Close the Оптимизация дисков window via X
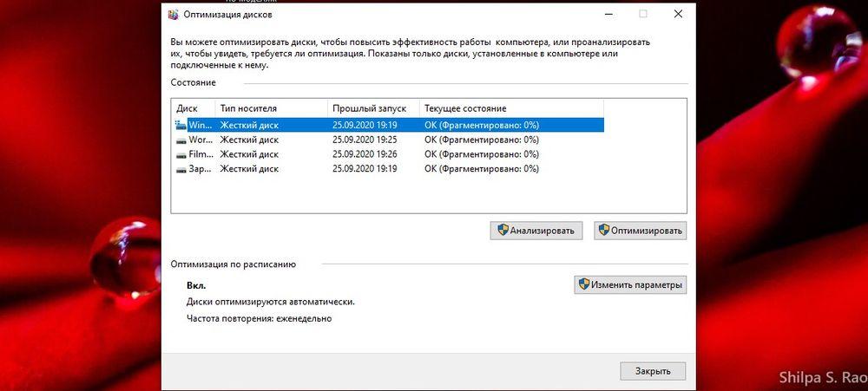Screen dimensions: 868x391 [x=678, y=15]
